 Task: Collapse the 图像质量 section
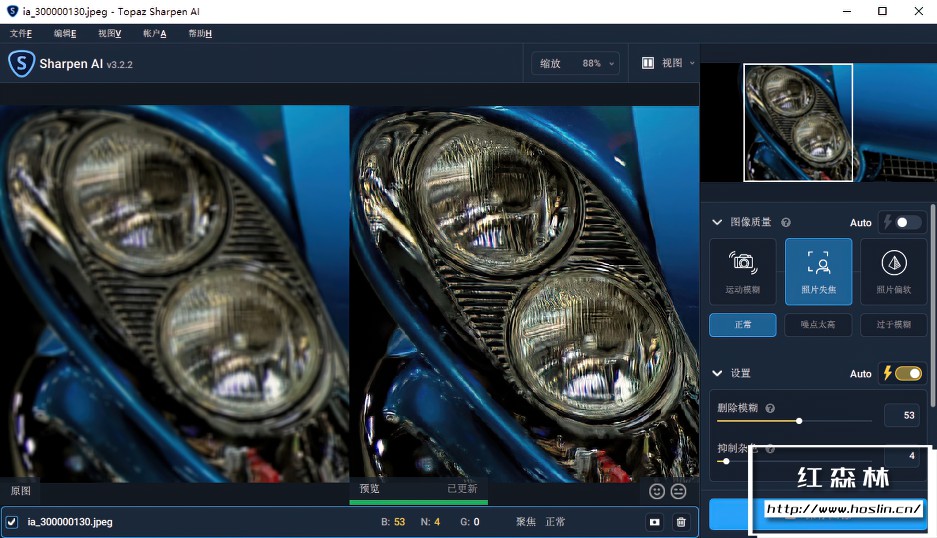pyautogui.click(x=717, y=222)
